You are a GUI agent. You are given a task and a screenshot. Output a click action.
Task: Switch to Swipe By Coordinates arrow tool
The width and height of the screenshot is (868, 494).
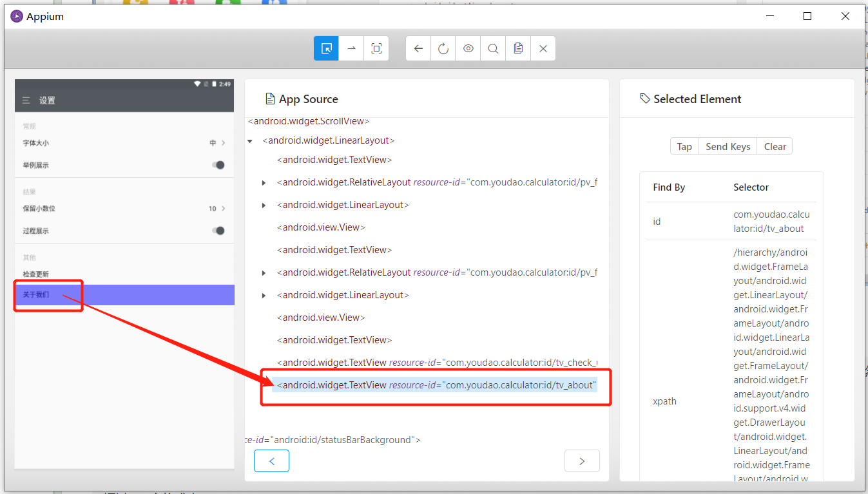(x=351, y=48)
